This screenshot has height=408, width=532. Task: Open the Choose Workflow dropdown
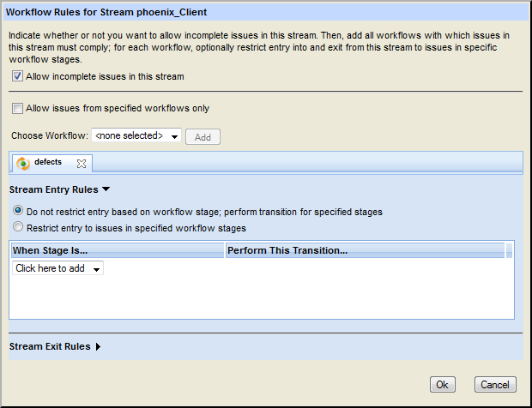(x=136, y=136)
